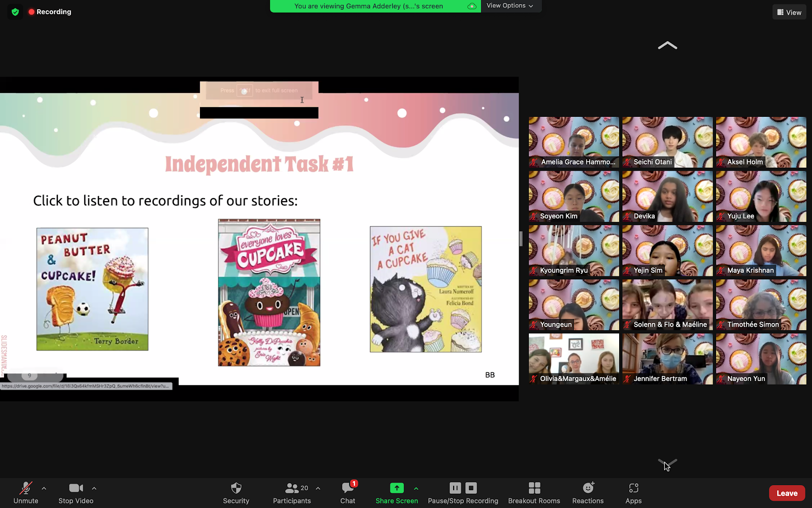Click muted mic icon on Jennifer Bertram's tile

(x=628, y=379)
